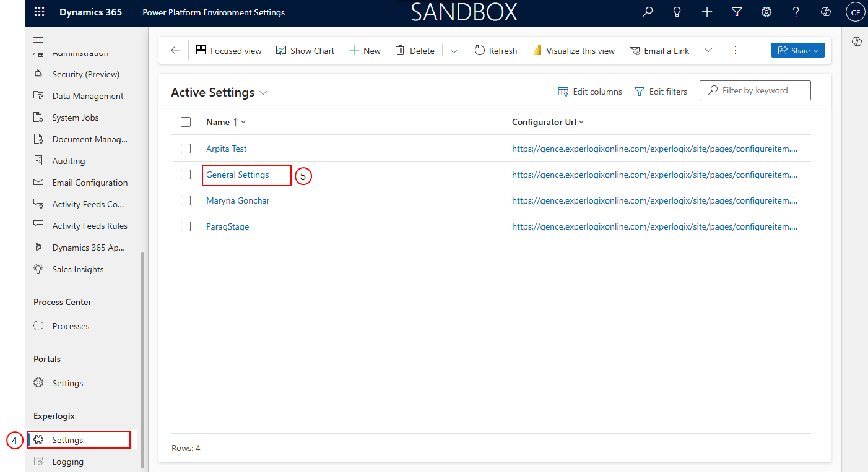Click Edit columns button

tap(590, 92)
